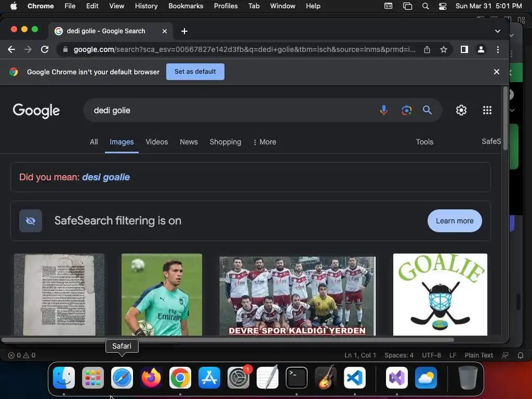Open Chrome side panel
Image resolution: width=532 pixels, height=399 pixels.
coord(464,49)
